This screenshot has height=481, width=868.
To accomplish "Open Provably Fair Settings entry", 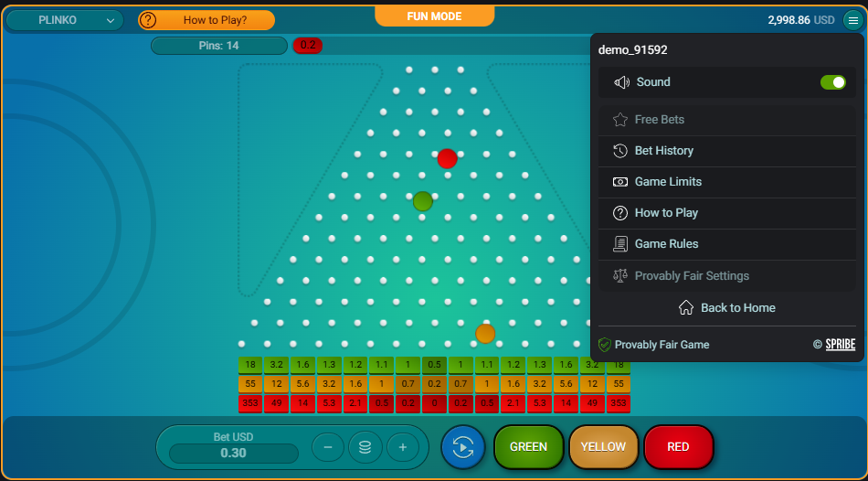I will (727, 276).
